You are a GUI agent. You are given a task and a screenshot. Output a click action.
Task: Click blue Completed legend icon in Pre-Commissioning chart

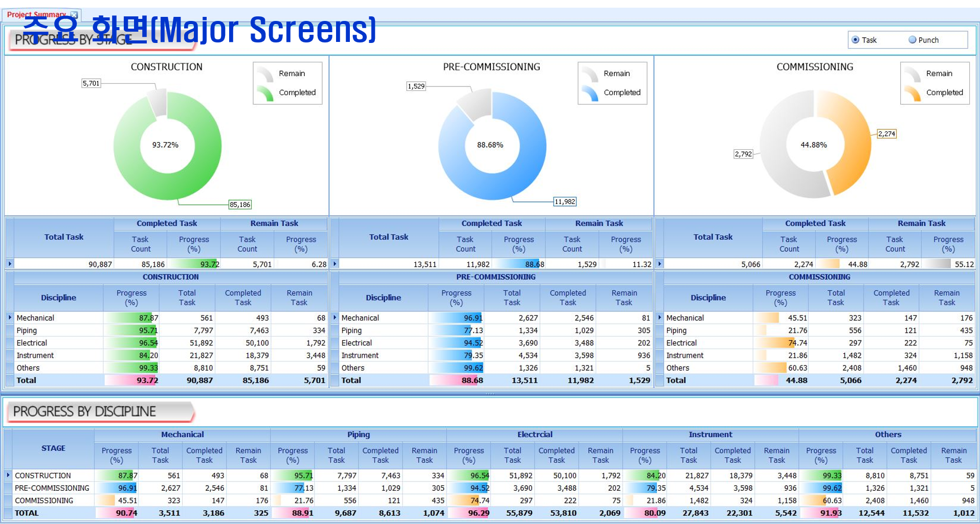590,93
